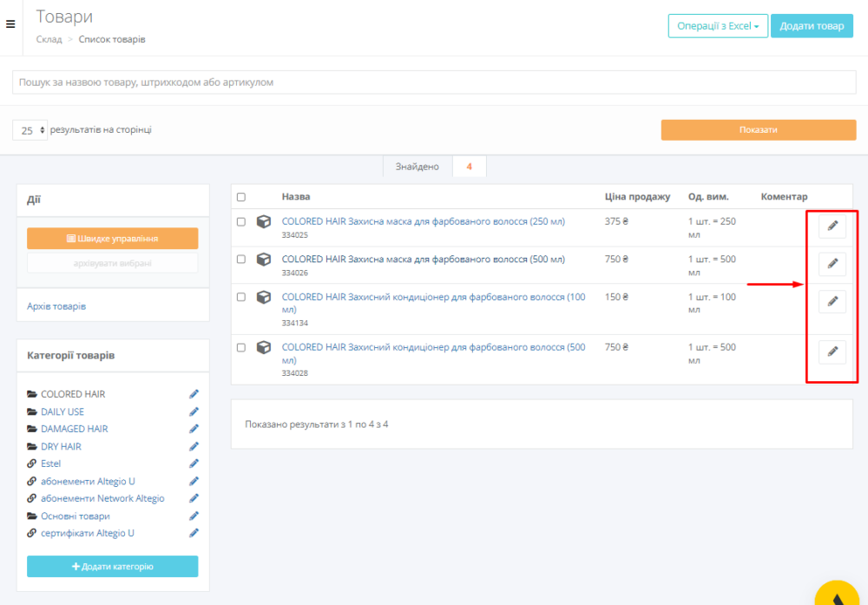Click the Коментар column header
Viewport: 868px width, 605px height.
(x=784, y=196)
